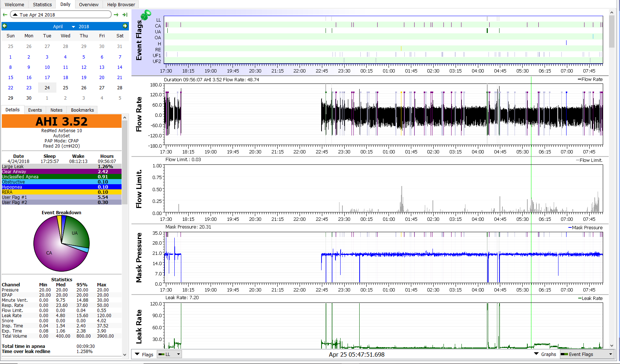The image size is (620, 364).
Task: Select the Details sub-tab
Action: click(12, 109)
